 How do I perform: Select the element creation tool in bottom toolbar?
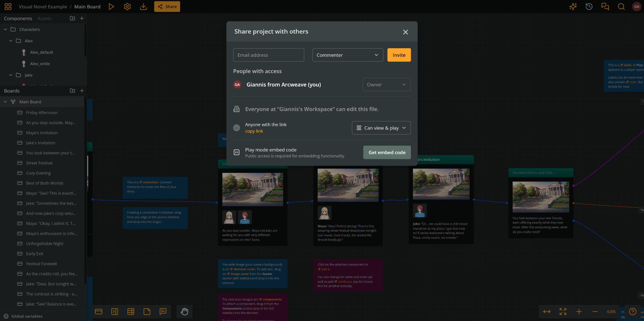(99, 312)
